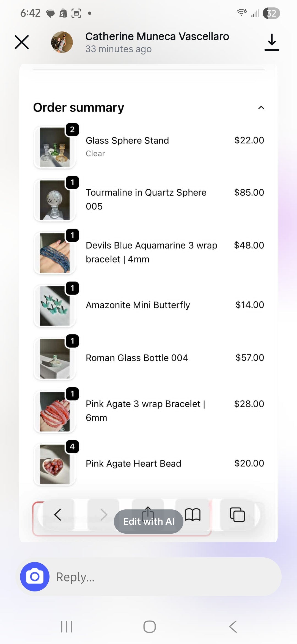Select the Tourmaline in Quartz Sphere item
The width and height of the screenshot is (297, 644).
[x=146, y=199]
